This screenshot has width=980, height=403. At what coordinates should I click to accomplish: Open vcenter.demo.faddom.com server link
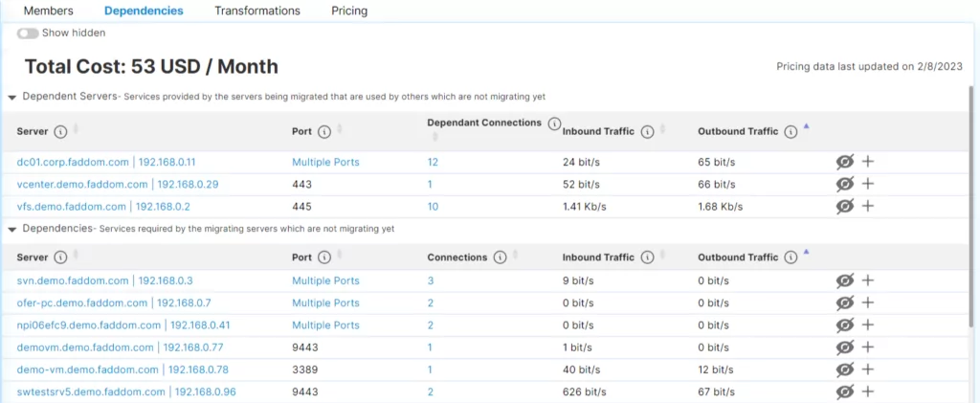click(118, 185)
